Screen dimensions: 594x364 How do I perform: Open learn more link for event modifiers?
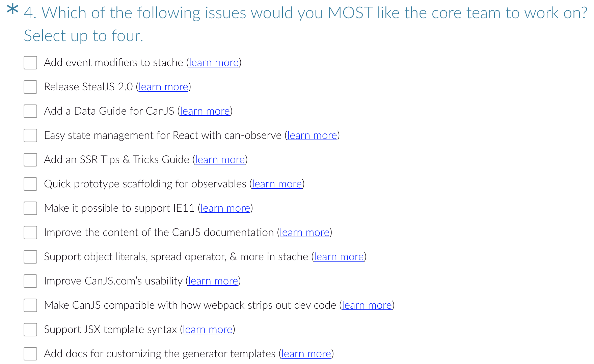214,63
